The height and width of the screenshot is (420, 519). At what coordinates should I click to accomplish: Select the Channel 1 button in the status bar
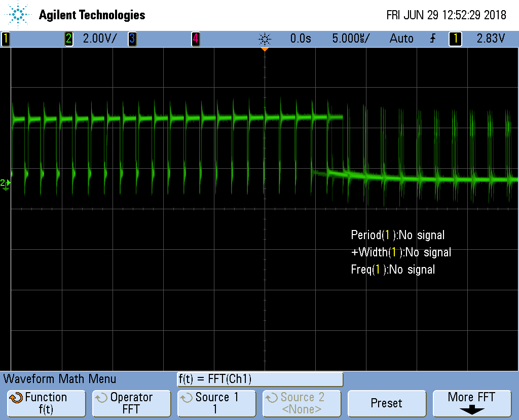pyautogui.click(x=6, y=39)
